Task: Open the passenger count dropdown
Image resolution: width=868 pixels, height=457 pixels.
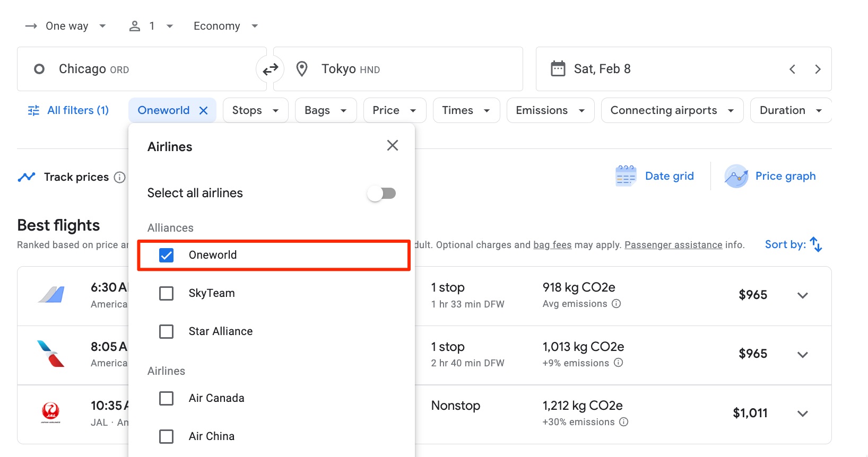Action: [x=151, y=26]
